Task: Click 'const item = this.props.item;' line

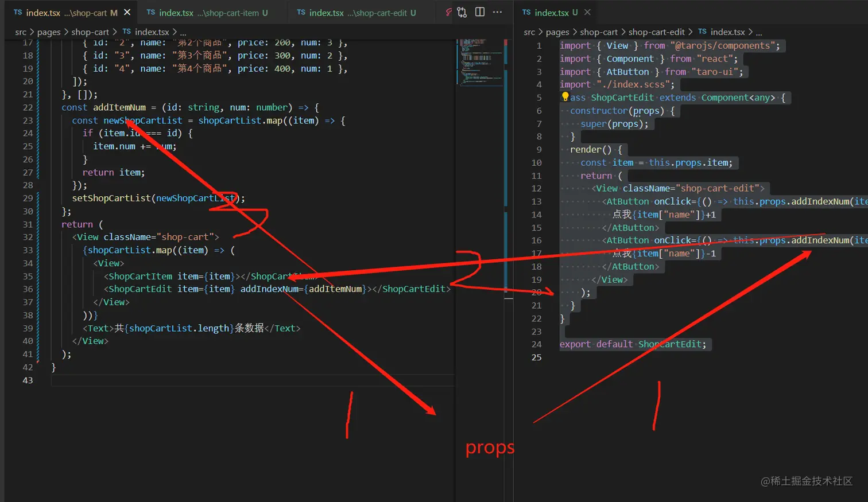Action: [656, 163]
